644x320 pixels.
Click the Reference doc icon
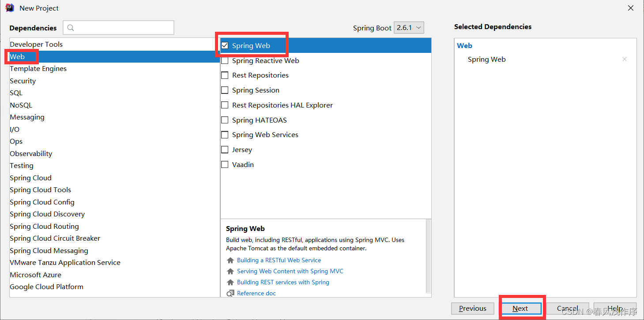pyautogui.click(x=230, y=294)
